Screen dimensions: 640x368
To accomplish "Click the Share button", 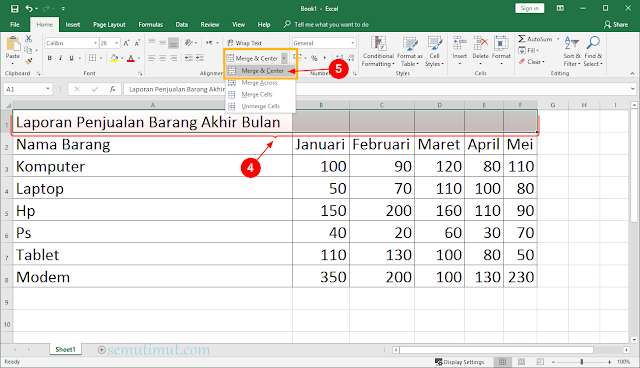I will point(616,24).
